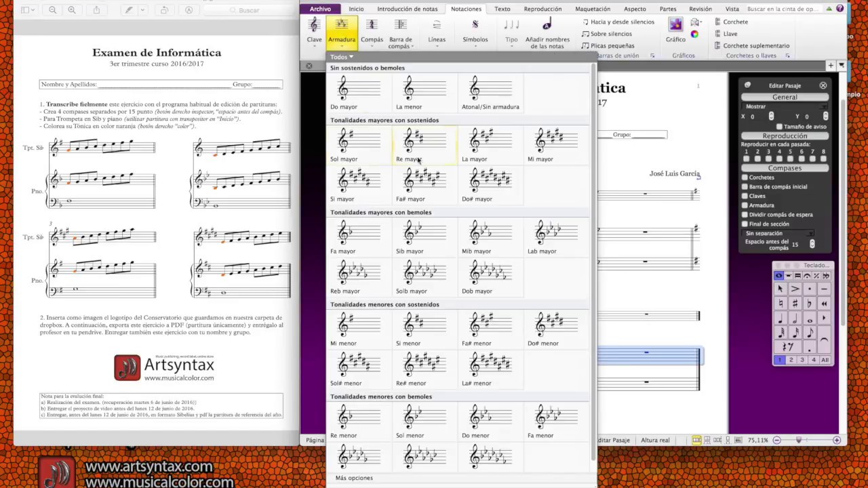Viewport: 868px width, 488px height.
Task: Toggle playback pass 1 checkbox
Action: pos(746,159)
